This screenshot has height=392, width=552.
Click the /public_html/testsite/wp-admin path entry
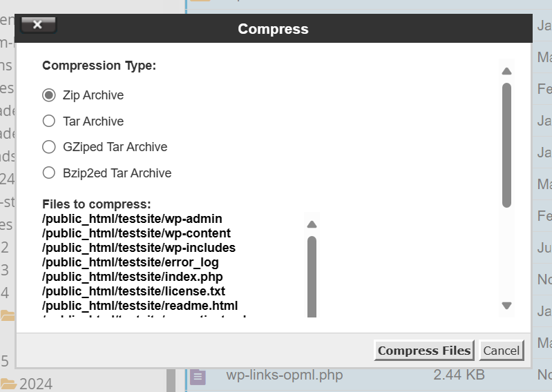[x=132, y=219]
